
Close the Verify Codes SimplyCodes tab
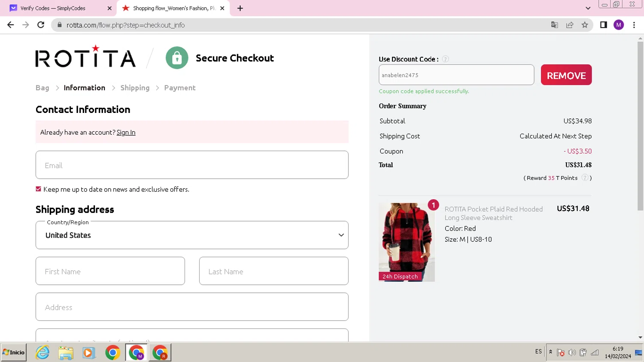click(x=109, y=8)
